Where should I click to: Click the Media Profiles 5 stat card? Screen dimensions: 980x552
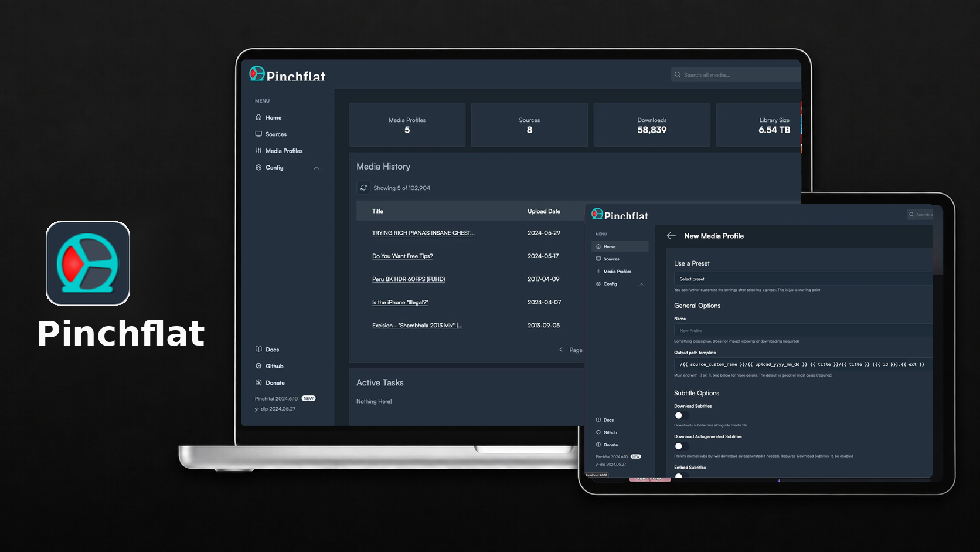point(407,125)
